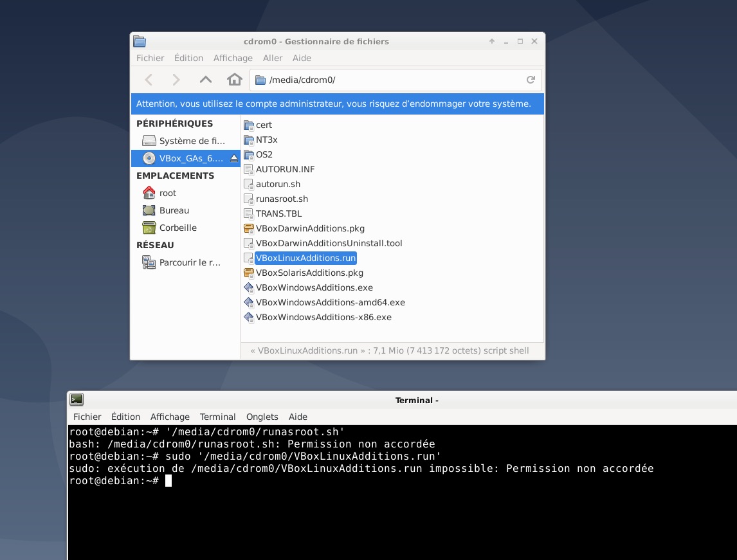This screenshot has width=737, height=560.
Task: Click the /media/cdrom0/ location path field
Action: coord(396,80)
